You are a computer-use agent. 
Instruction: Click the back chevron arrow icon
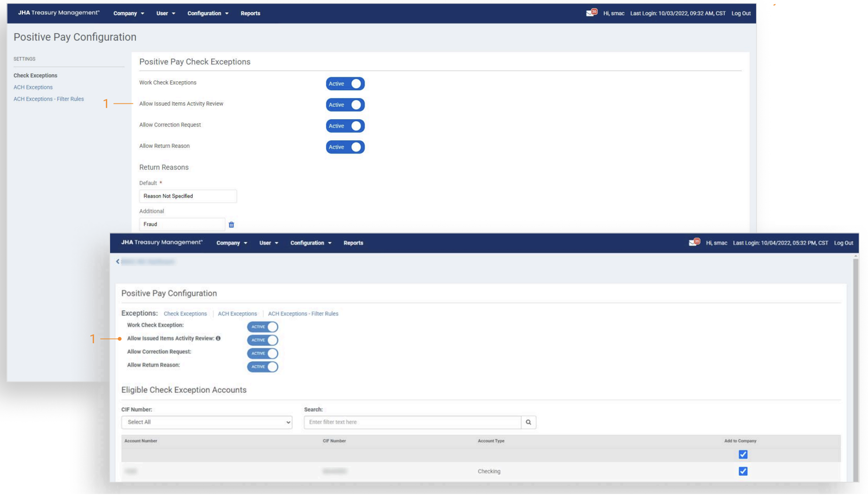tap(118, 262)
